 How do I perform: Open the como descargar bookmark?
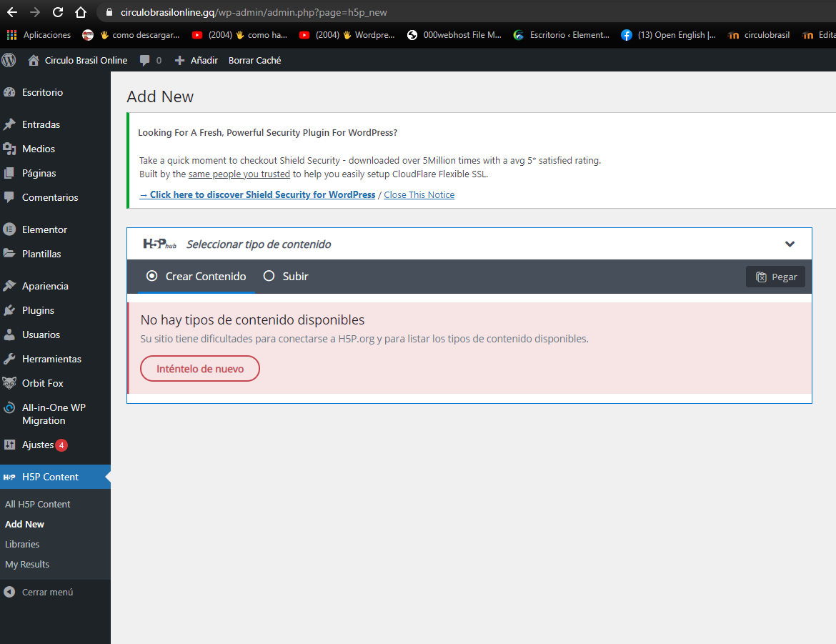pyautogui.click(x=131, y=35)
